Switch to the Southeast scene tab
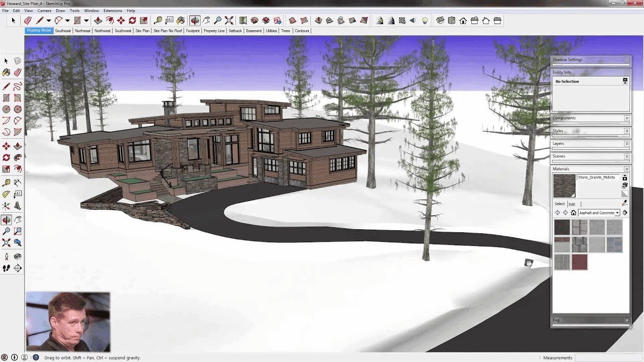644x362 pixels. (x=62, y=31)
